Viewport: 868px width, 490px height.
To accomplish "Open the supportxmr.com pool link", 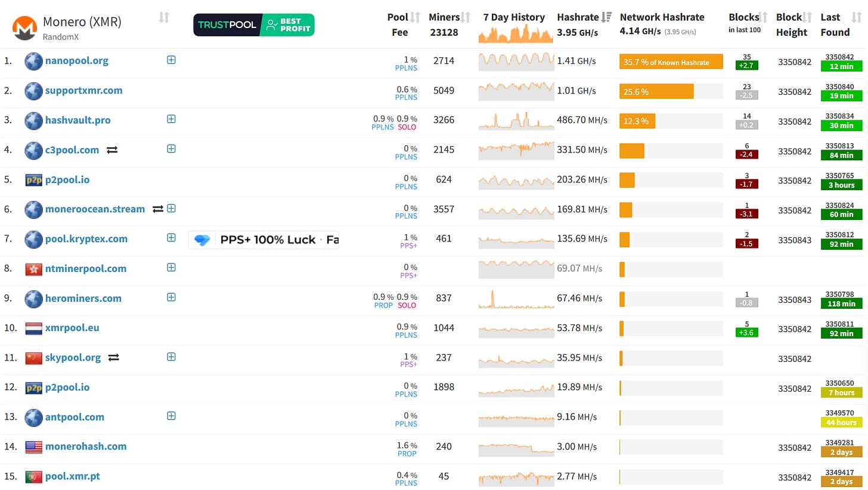I will point(84,90).
